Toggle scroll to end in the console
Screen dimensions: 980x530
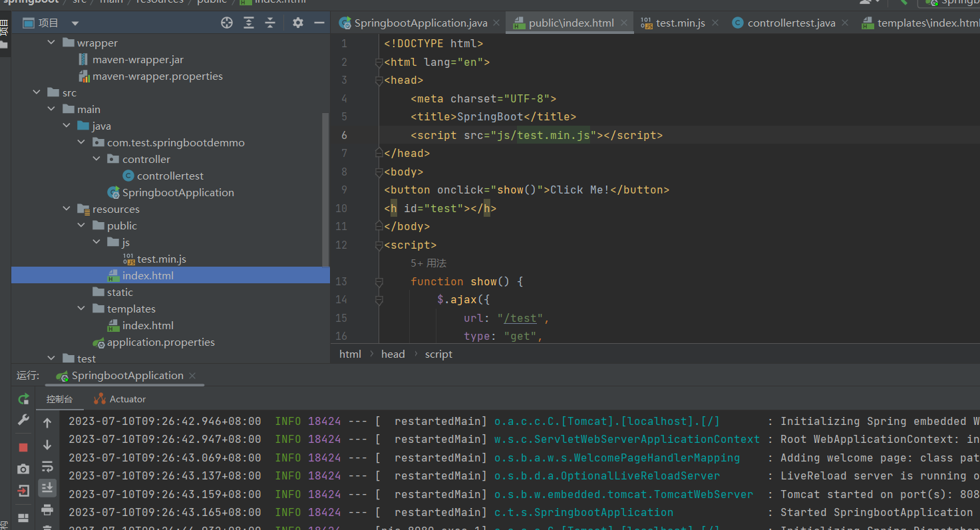47,488
